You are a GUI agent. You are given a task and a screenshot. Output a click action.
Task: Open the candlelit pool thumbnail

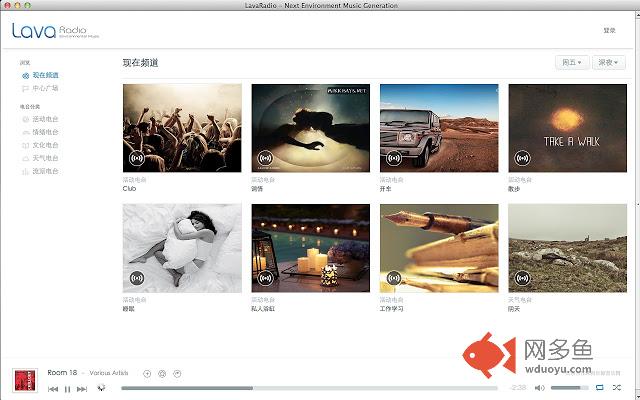(x=311, y=248)
